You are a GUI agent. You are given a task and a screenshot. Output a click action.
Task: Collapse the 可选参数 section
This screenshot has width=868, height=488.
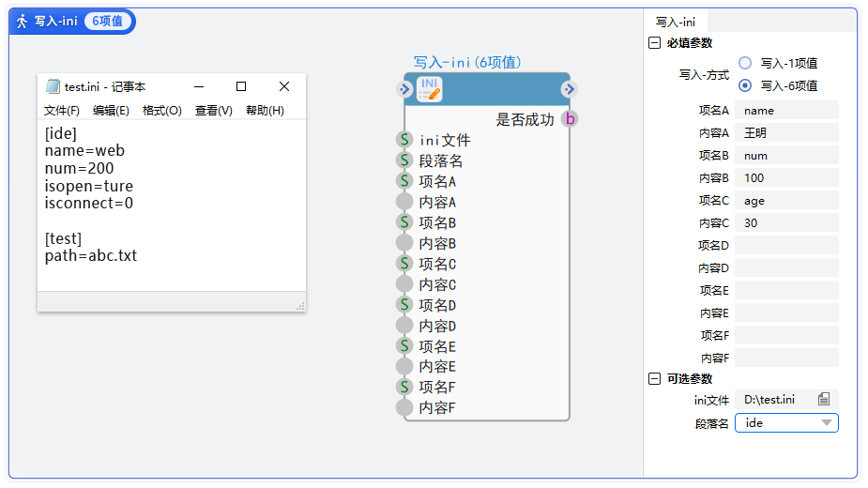click(x=654, y=378)
